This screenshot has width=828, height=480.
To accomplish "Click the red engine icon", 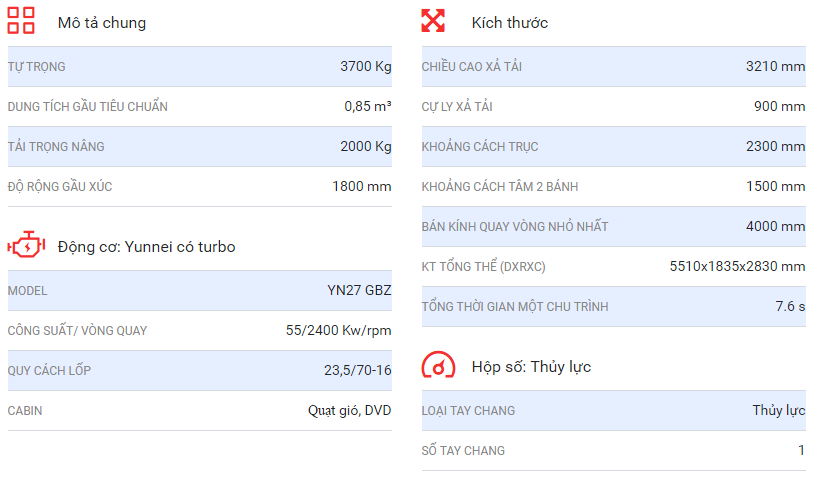I will [25, 245].
